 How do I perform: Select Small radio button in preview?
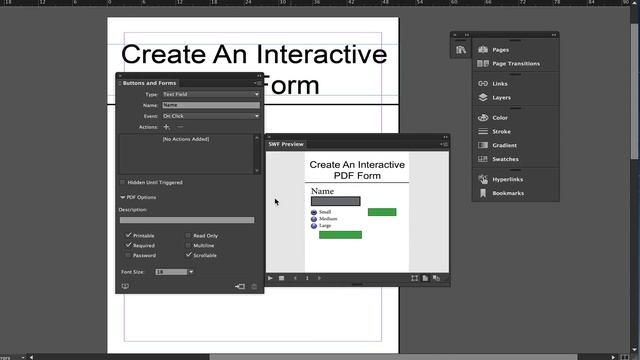coord(314,212)
